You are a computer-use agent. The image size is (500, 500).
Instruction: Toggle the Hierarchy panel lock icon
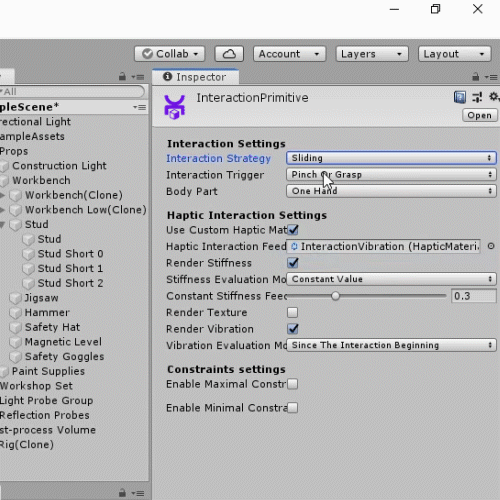click(x=122, y=77)
